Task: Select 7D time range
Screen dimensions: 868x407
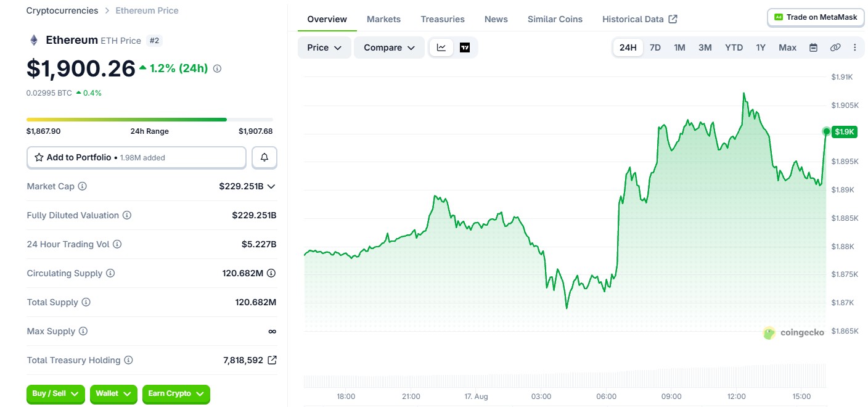Action: pyautogui.click(x=655, y=47)
